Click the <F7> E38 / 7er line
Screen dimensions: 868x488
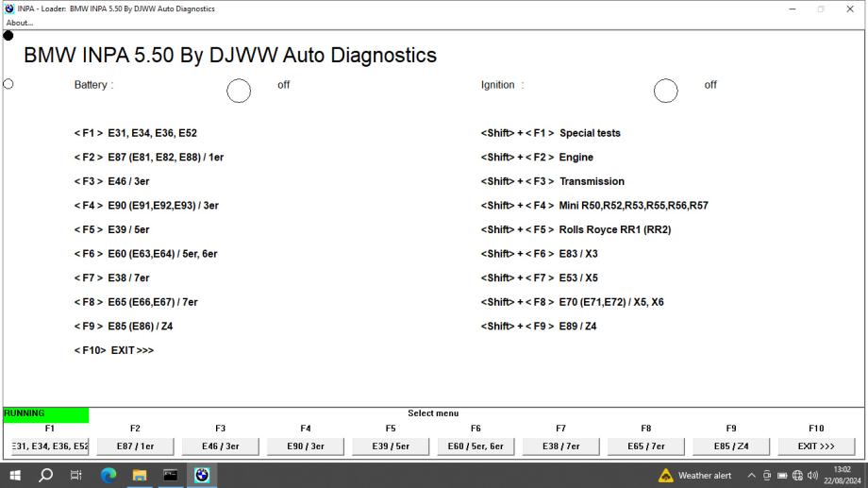(x=112, y=278)
